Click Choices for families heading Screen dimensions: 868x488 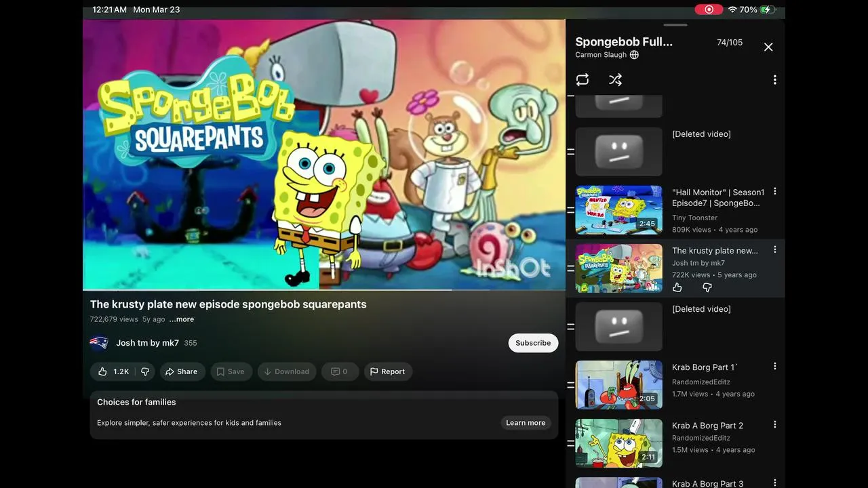click(x=136, y=402)
